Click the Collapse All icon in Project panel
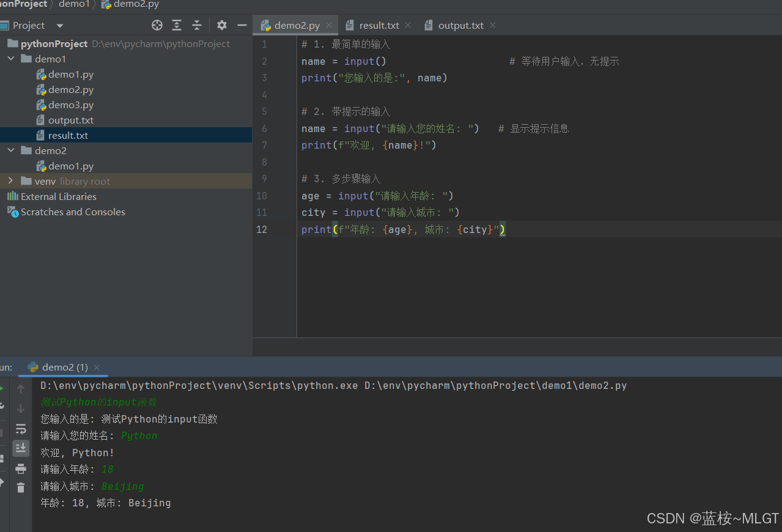This screenshot has width=782, height=532. pos(197,25)
